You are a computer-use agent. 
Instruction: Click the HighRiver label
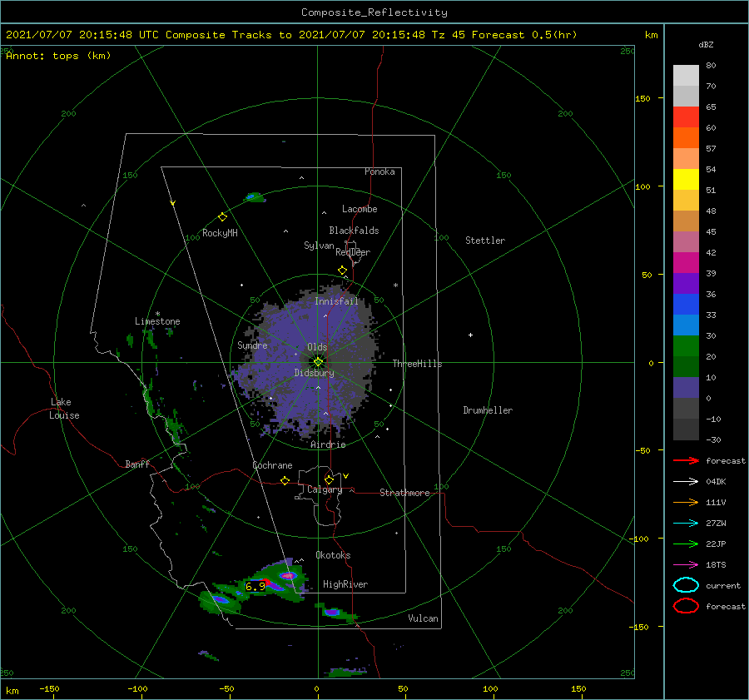pyautogui.click(x=345, y=584)
